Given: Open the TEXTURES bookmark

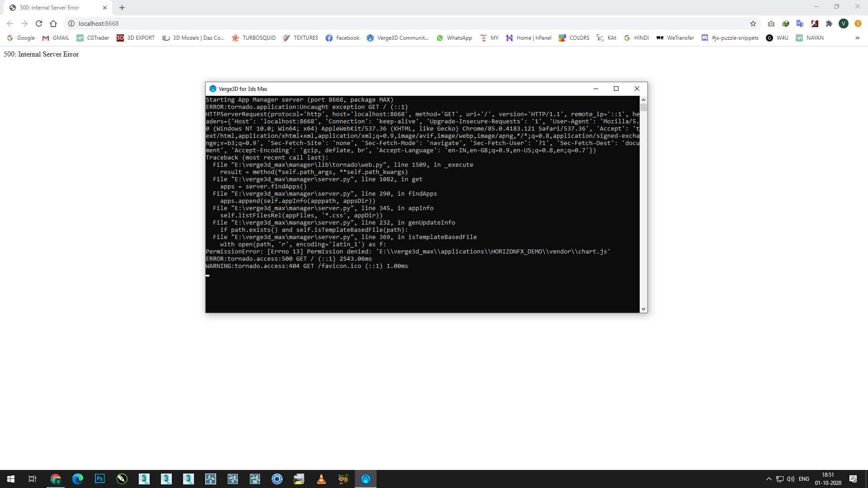Looking at the screenshot, I should coord(301,38).
